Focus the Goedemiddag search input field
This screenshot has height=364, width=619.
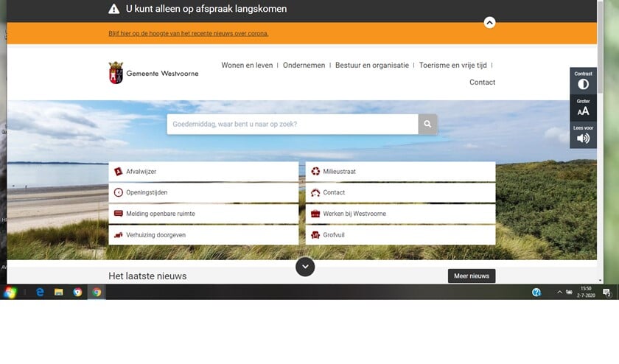point(293,124)
